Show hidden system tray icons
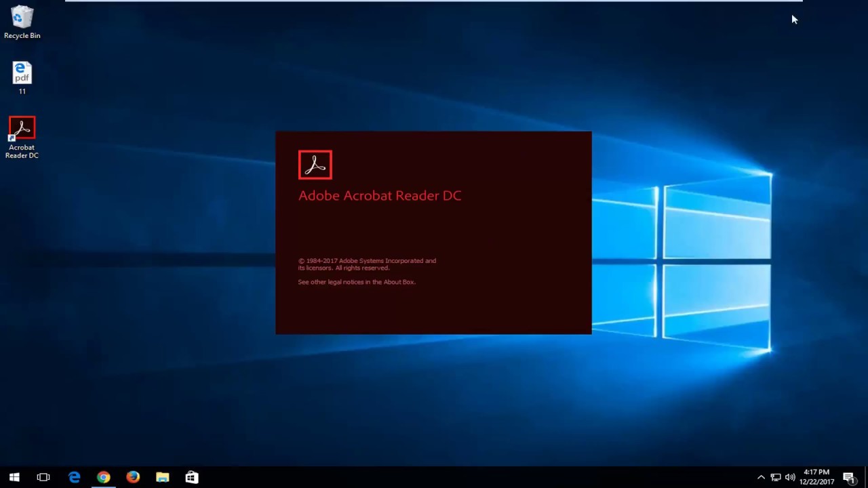Image resolution: width=868 pixels, height=488 pixels. (x=761, y=477)
